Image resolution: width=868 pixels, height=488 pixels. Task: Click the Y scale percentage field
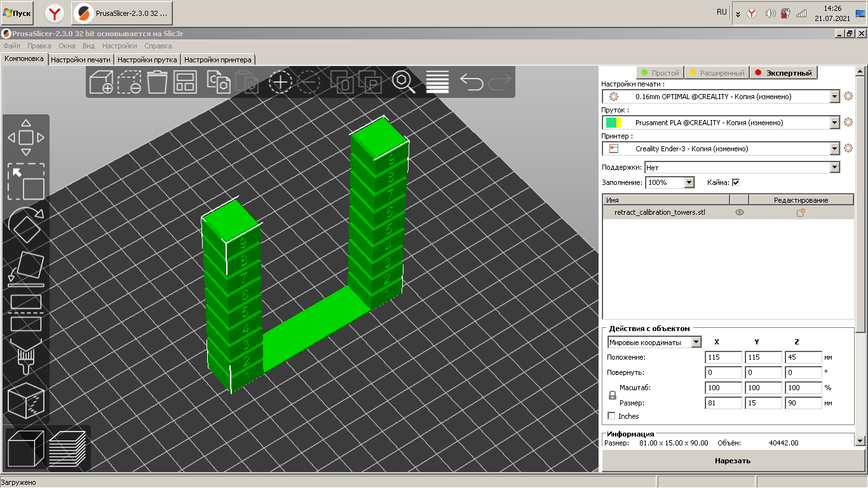(x=763, y=388)
